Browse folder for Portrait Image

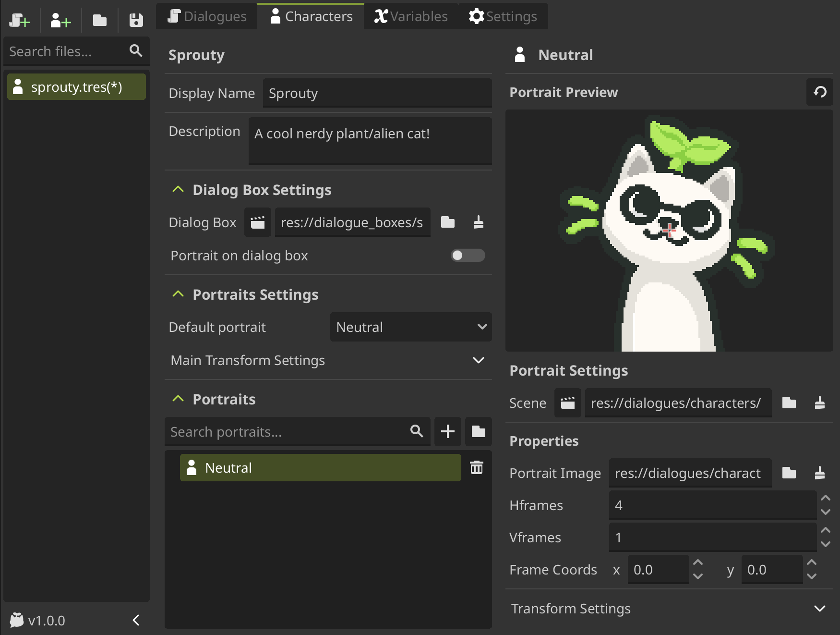789,473
